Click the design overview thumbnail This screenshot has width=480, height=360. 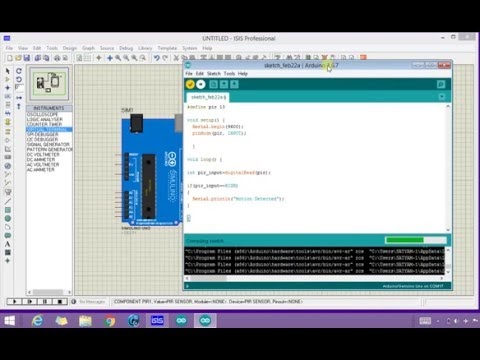(49, 83)
